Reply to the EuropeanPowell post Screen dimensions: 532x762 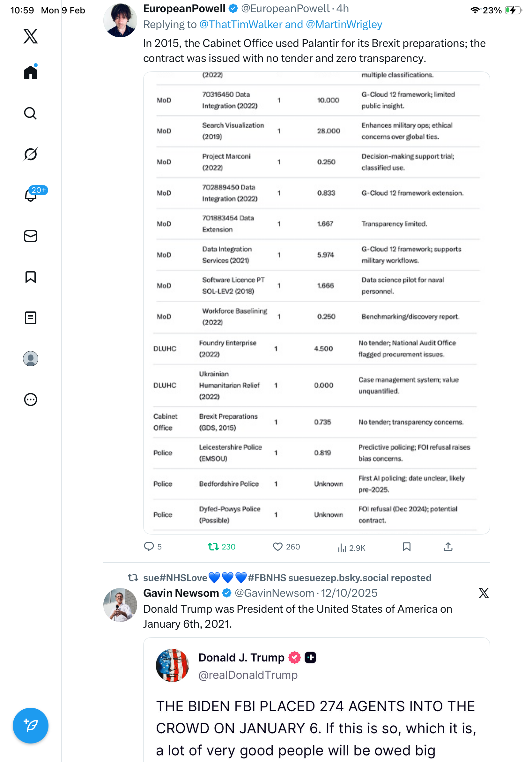click(x=149, y=547)
